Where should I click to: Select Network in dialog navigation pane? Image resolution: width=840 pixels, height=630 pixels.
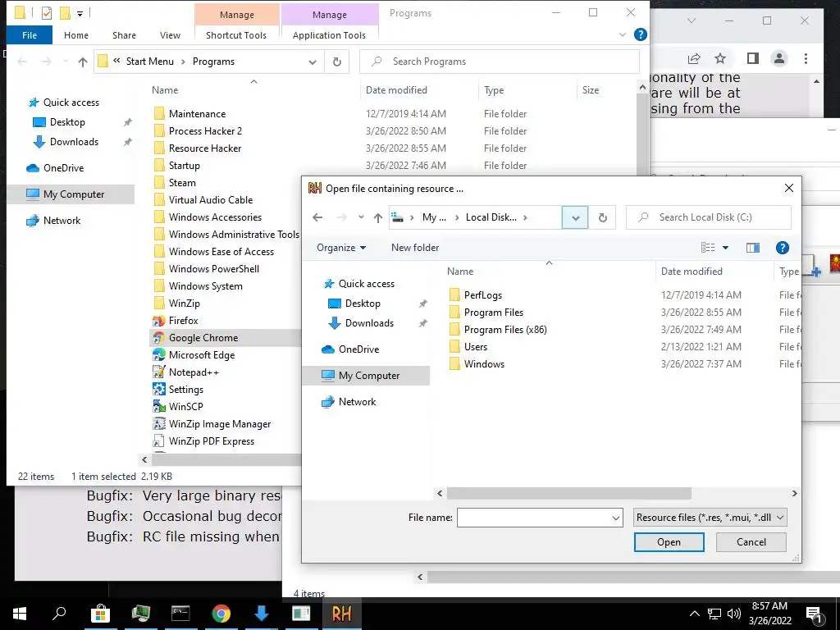(x=357, y=402)
